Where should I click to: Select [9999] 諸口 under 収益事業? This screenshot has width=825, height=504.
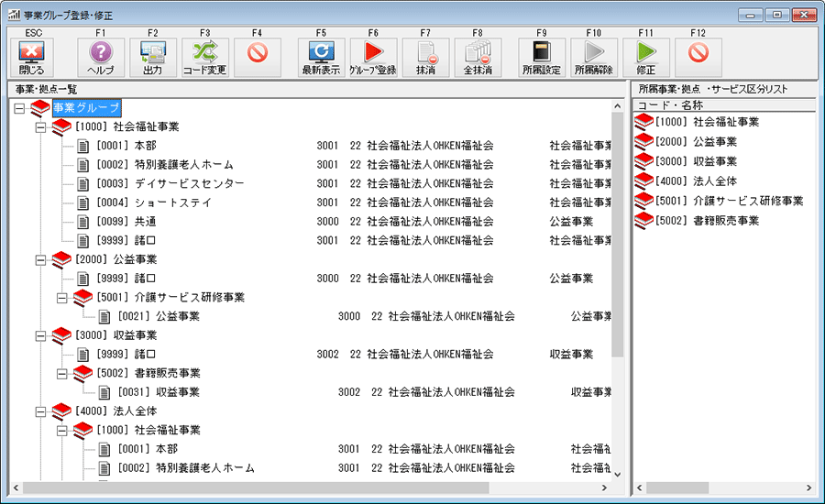(126, 354)
